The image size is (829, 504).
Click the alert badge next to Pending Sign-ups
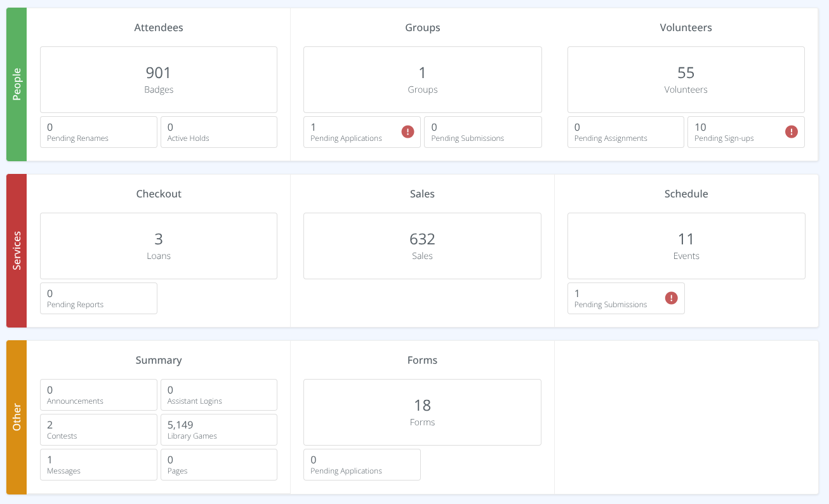791,131
